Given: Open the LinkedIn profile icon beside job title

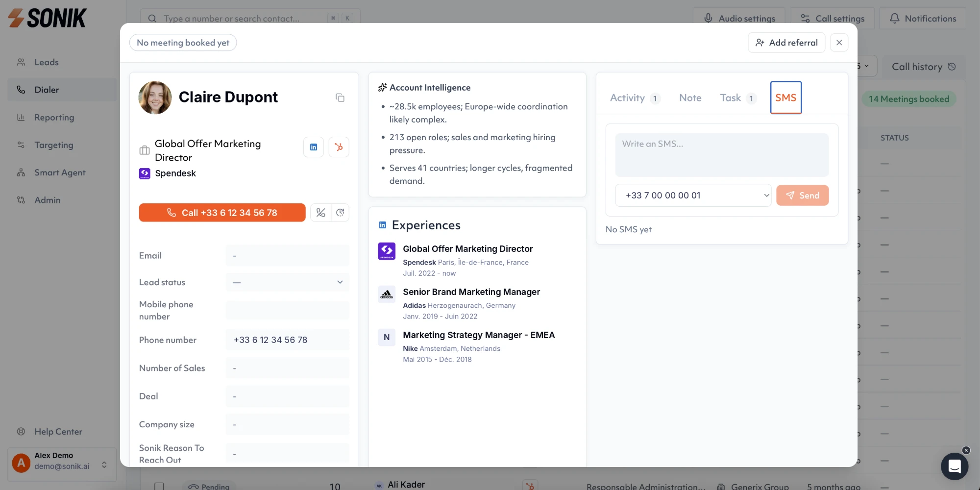Looking at the screenshot, I should tap(314, 147).
